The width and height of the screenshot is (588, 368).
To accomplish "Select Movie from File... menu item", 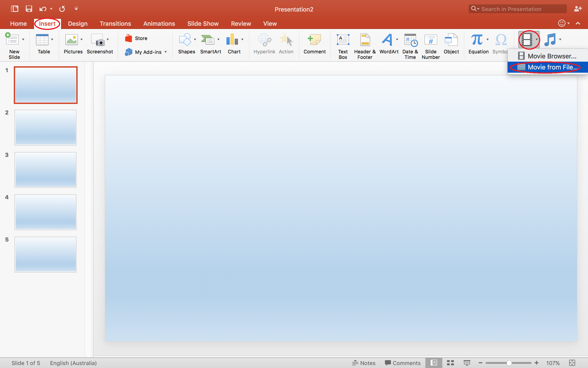I will (547, 67).
